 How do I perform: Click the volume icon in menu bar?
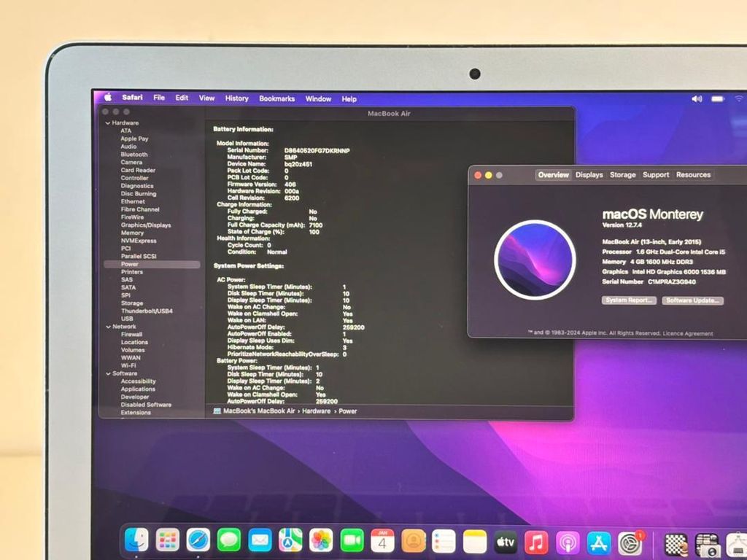pos(697,98)
